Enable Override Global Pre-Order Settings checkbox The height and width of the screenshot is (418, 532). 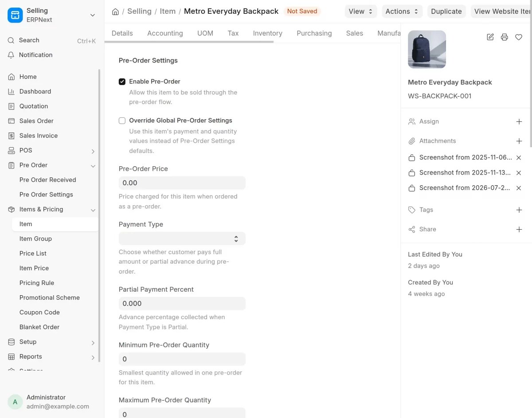122,121
